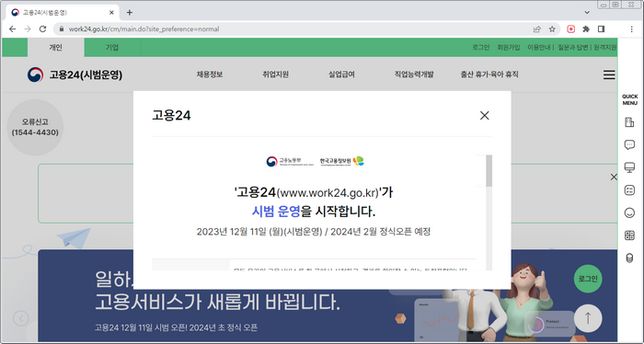
Task: Close the notice banner with X
Action: click(614, 177)
